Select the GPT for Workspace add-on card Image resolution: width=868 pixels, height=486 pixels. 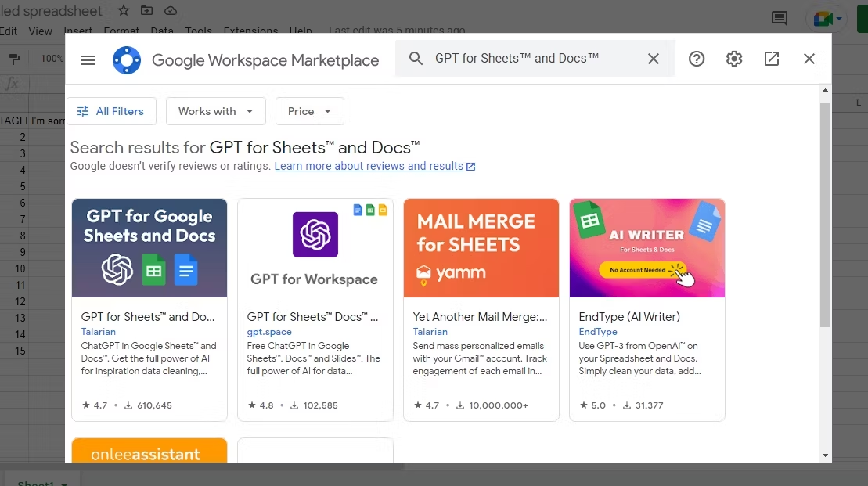pos(315,309)
